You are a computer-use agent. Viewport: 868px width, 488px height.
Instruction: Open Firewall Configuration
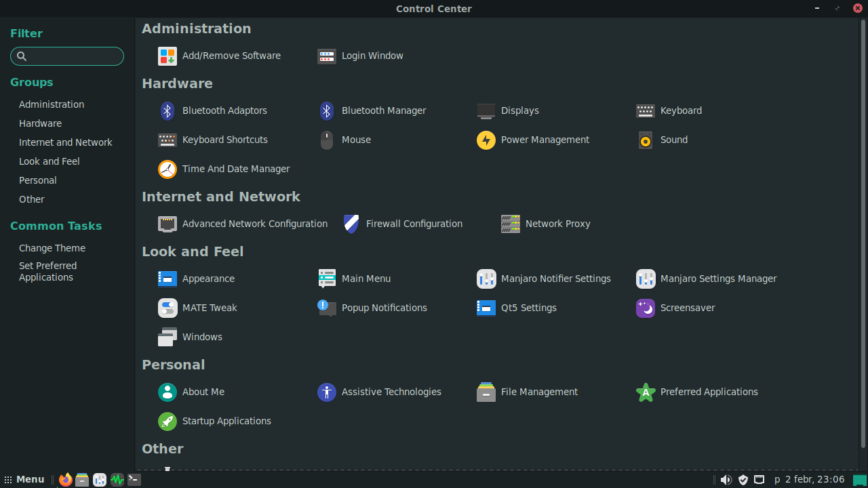[402, 224]
